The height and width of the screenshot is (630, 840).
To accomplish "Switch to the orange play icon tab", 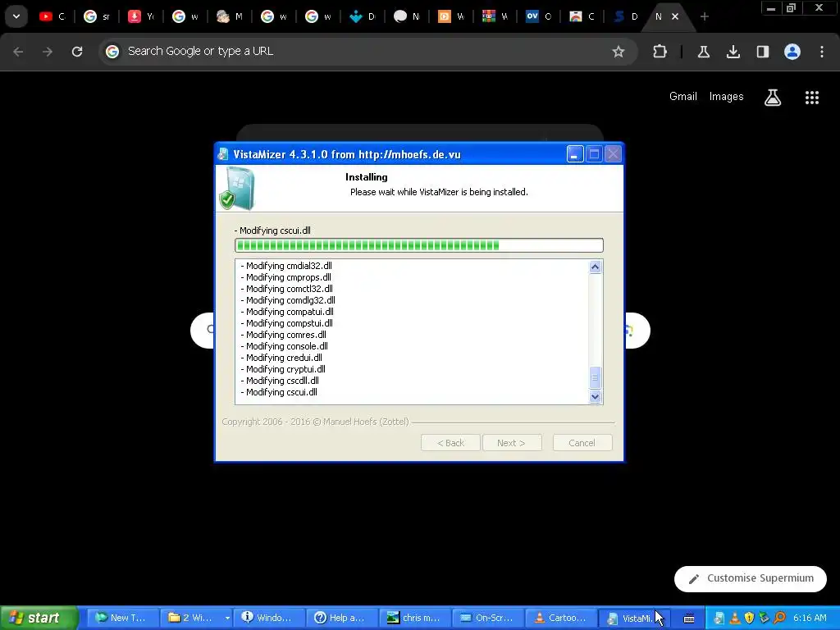I will coord(450,16).
